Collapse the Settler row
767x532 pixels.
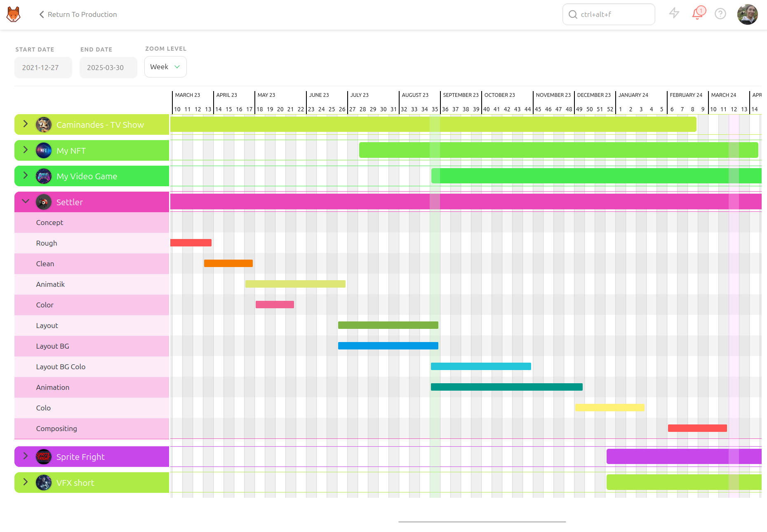click(x=26, y=202)
